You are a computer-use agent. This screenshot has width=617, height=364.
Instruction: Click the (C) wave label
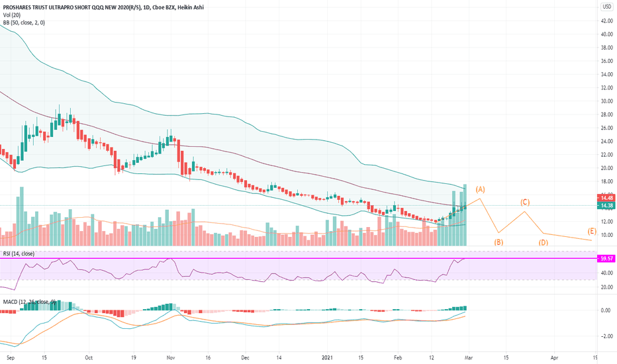[x=525, y=203]
